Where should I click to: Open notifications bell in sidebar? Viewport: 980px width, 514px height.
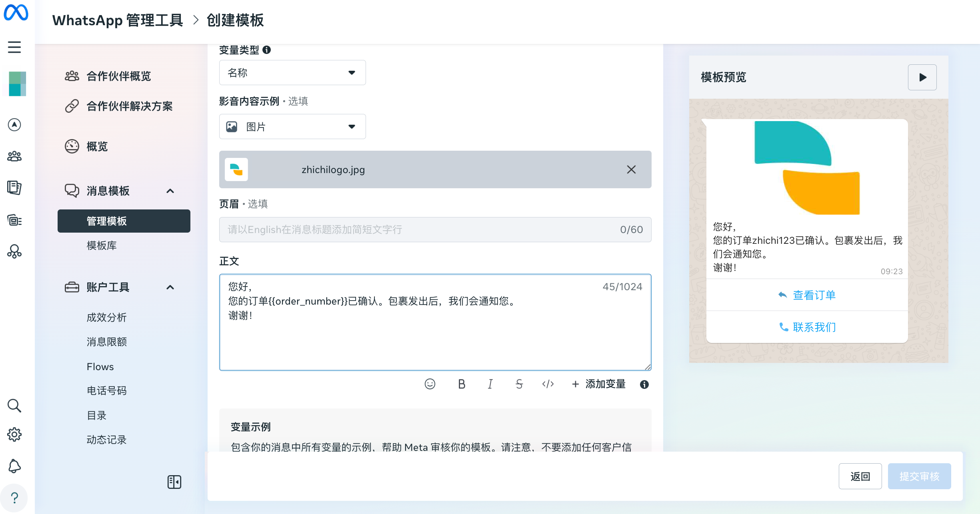(14, 466)
